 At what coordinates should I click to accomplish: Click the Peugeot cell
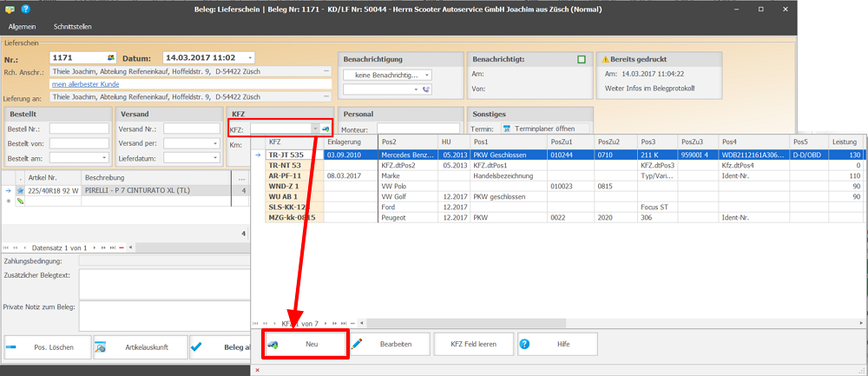408,218
